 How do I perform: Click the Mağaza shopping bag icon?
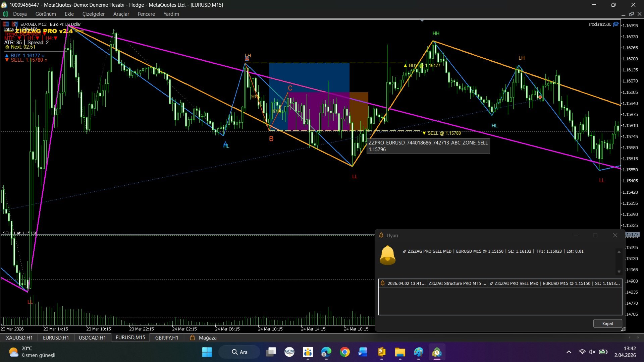click(193, 338)
